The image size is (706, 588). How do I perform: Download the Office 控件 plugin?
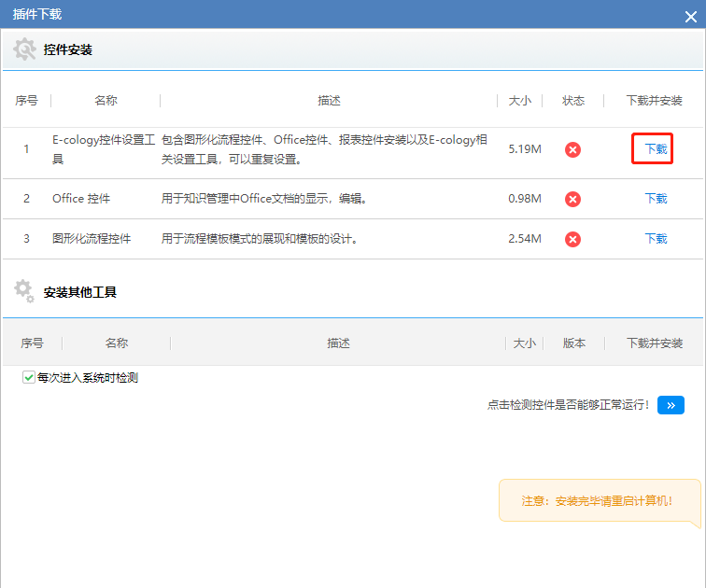(656, 199)
